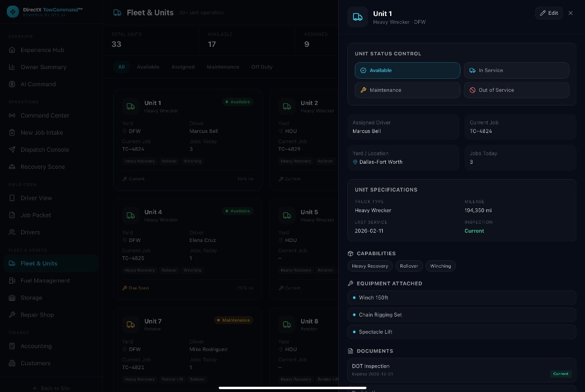Click the Unit 7 truck icon
585x392 pixels.
click(x=131, y=325)
